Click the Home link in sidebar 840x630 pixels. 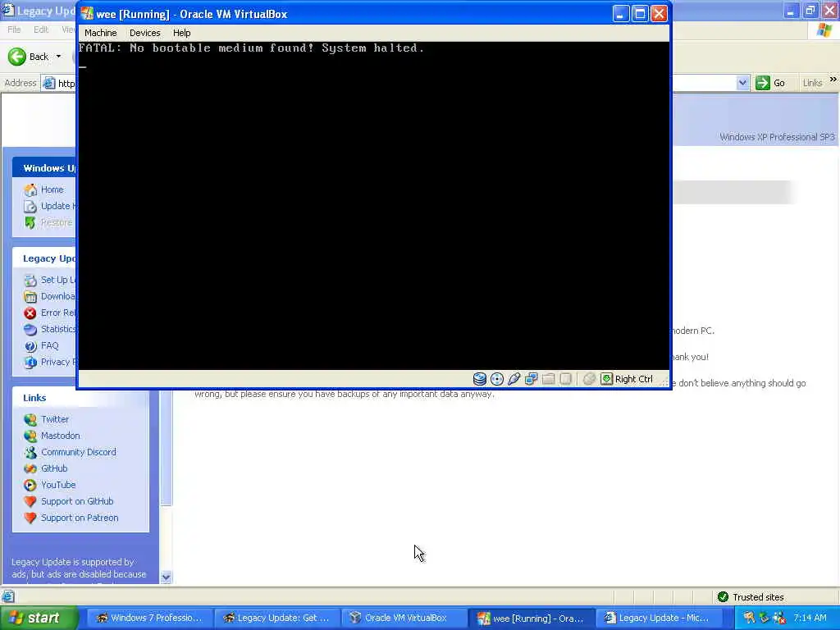coord(52,189)
